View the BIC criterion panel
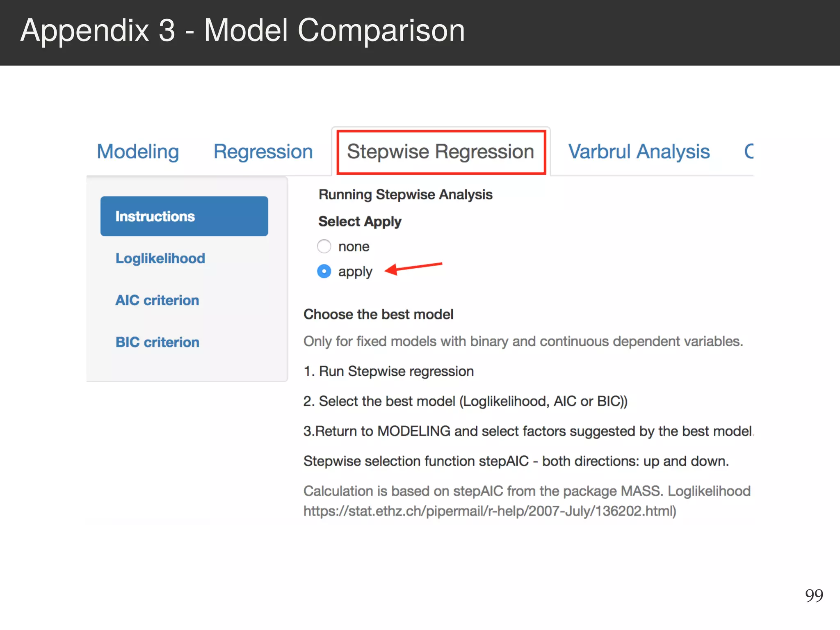 click(x=157, y=342)
